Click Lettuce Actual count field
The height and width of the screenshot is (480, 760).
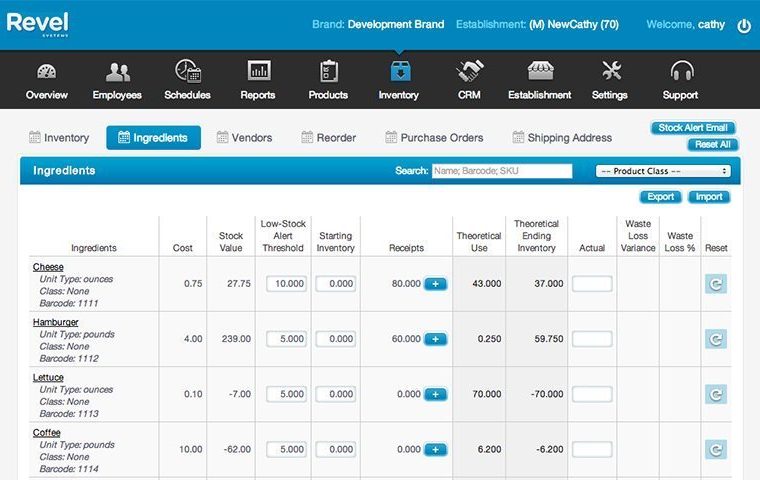(x=592, y=394)
